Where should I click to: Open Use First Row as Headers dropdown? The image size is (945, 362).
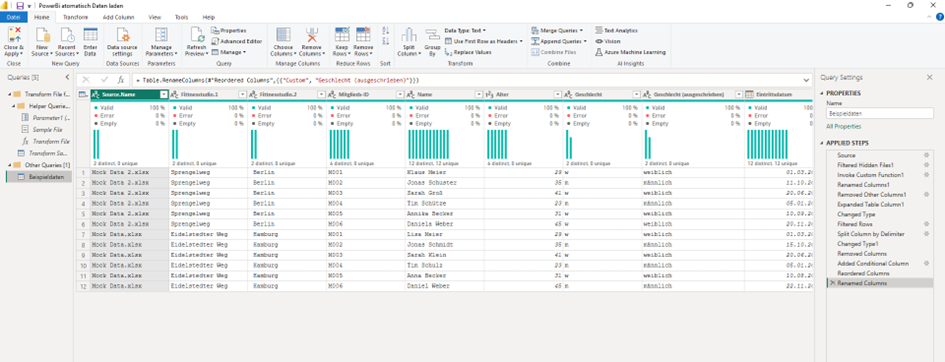click(483, 41)
